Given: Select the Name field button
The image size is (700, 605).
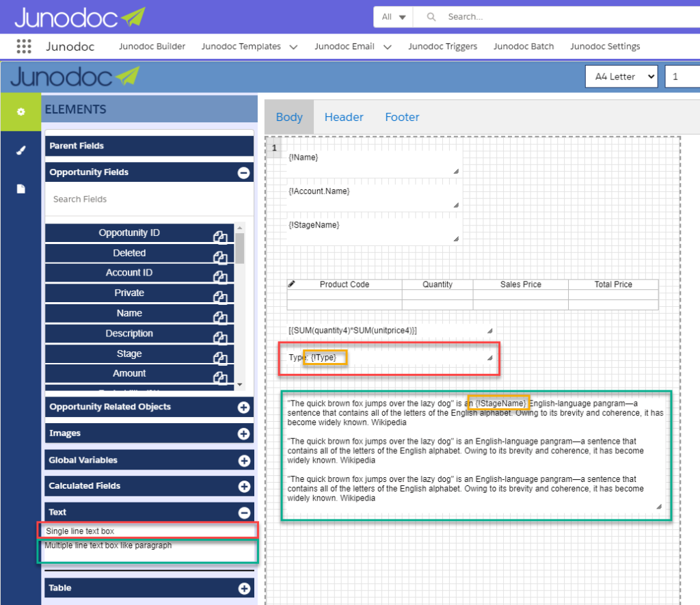Looking at the screenshot, I should click(139, 314).
